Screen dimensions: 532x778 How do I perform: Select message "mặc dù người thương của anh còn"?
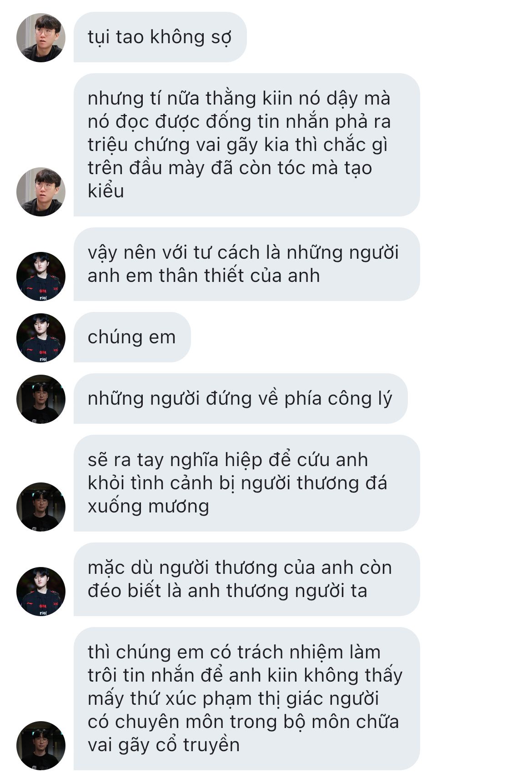[x=246, y=579]
